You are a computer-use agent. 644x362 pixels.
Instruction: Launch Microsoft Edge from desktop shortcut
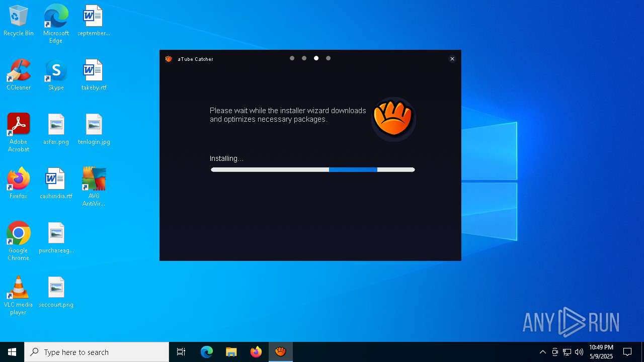56,24
